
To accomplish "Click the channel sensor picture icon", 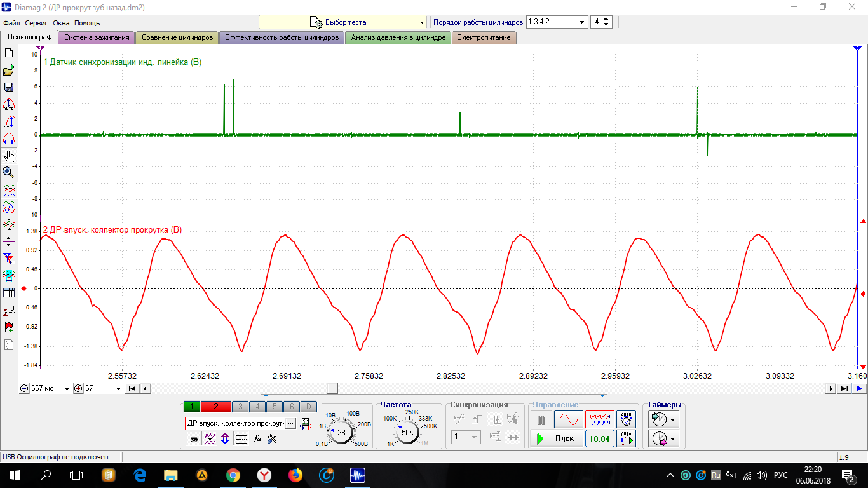I will click(305, 423).
